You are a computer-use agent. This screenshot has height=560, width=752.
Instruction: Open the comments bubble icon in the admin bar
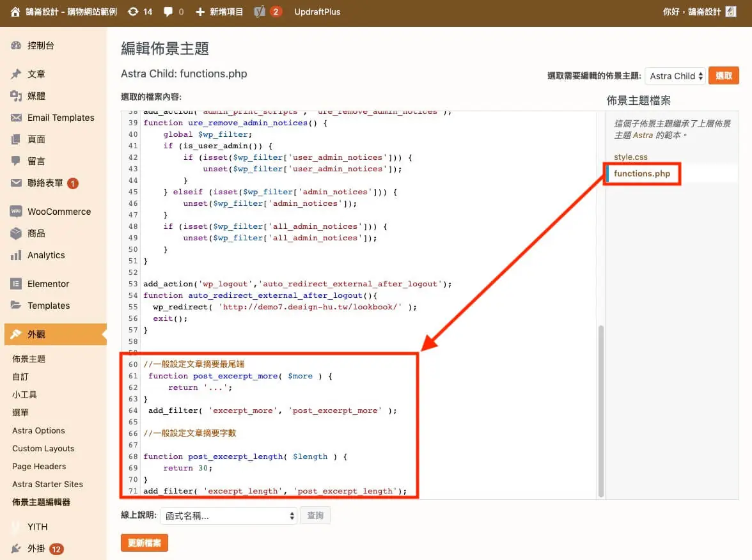coord(168,12)
